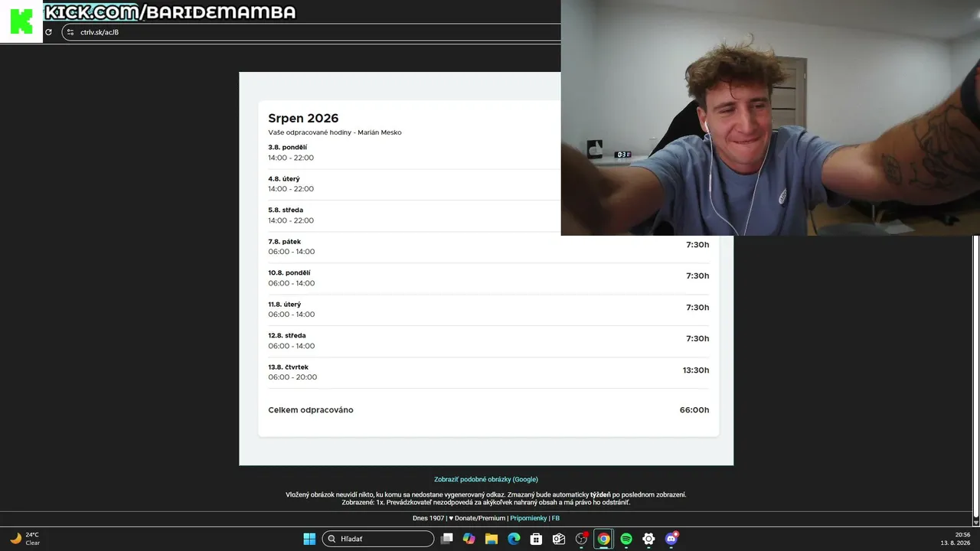Open Microsoft Store from the taskbar
Screen dimensions: 980x551
(537, 539)
